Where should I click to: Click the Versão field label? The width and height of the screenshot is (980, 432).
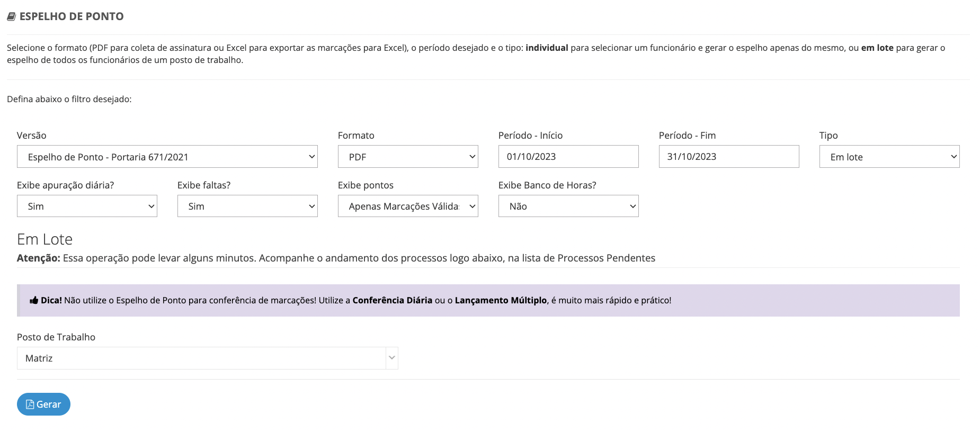[32, 136]
